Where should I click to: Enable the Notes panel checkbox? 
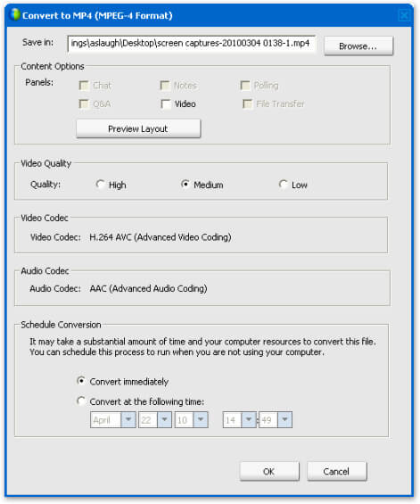pos(165,86)
